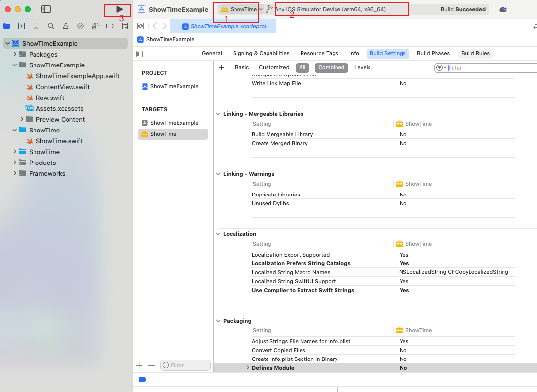Toggle the navigator sidebar button
537x392 pixels.
point(46,9)
